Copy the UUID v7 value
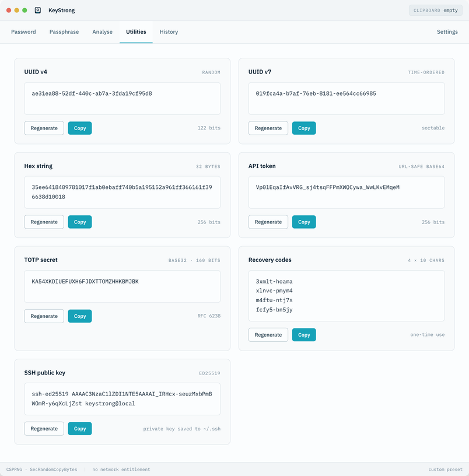469x476 pixels. tap(304, 128)
